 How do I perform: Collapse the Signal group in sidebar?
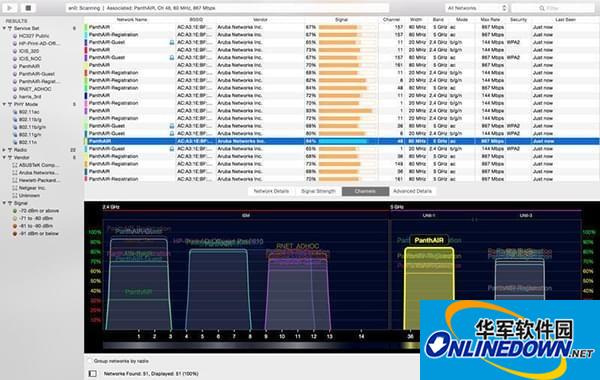pyautogui.click(x=4, y=203)
